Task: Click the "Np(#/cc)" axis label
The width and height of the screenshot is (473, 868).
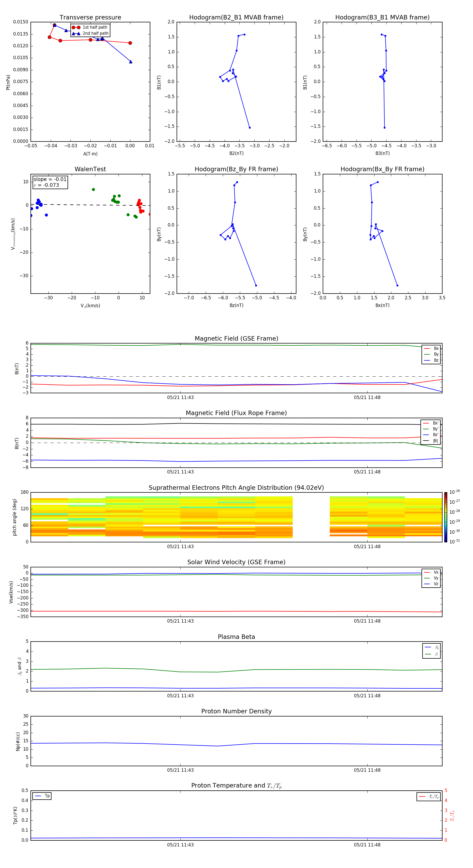Action: click(x=18, y=741)
